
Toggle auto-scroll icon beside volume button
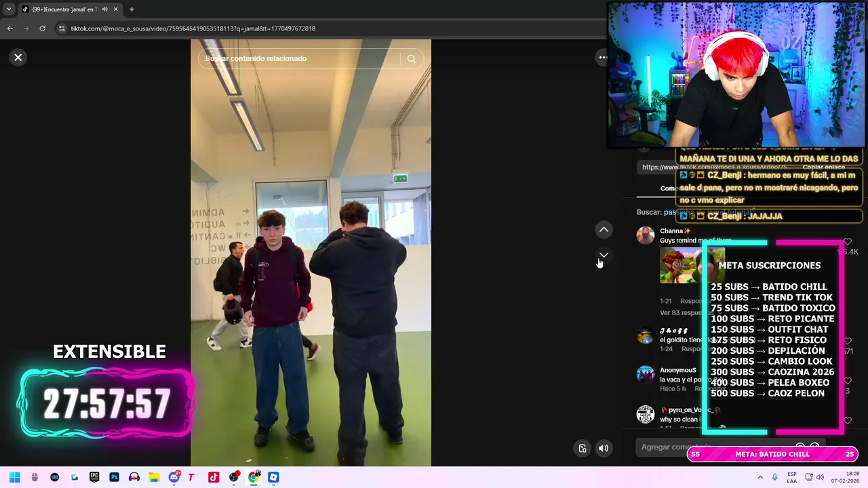583,448
